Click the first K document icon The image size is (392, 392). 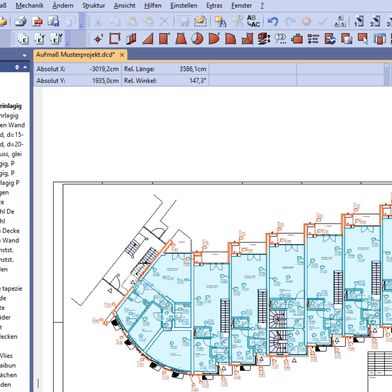click(23, 39)
